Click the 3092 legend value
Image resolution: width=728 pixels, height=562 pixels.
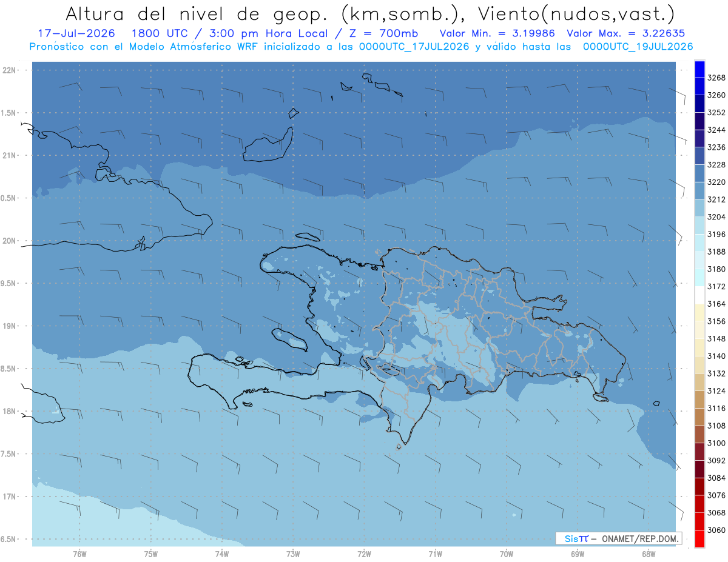point(716,460)
